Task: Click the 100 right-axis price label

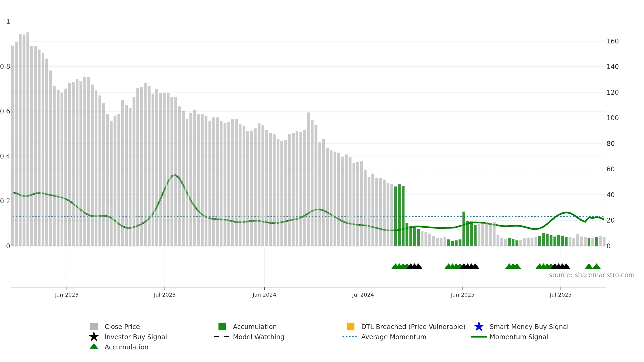Action: [x=613, y=118]
